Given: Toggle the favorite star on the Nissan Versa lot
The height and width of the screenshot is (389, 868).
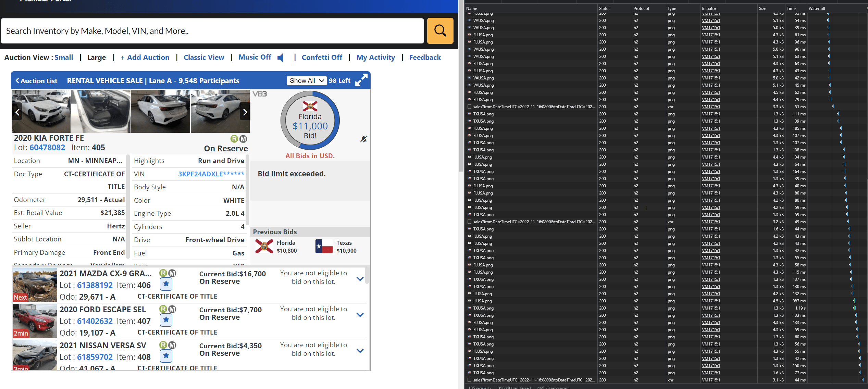Looking at the screenshot, I should [166, 356].
